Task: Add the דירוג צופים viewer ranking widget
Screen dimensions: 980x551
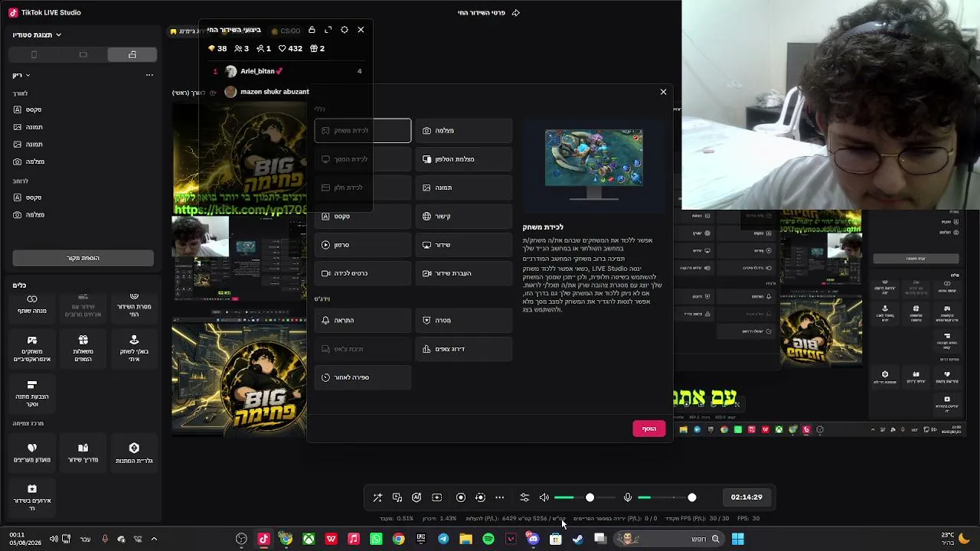Action: 464,349
